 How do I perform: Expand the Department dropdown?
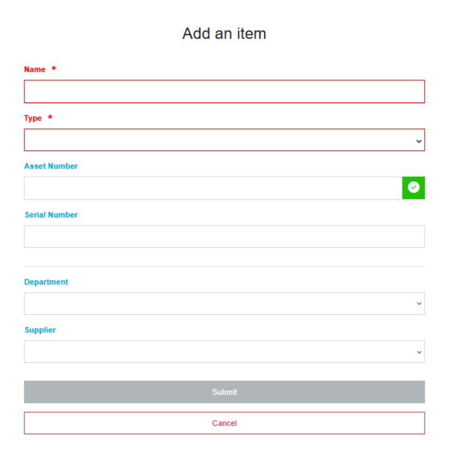[x=224, y=304]
